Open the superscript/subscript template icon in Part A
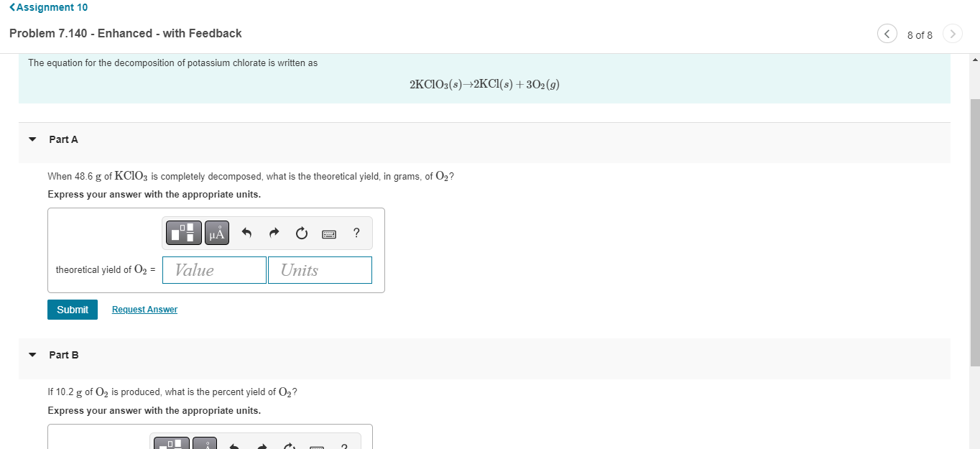Image resolution: width=980 pixels, height=449 pixels. coord(183,233)
